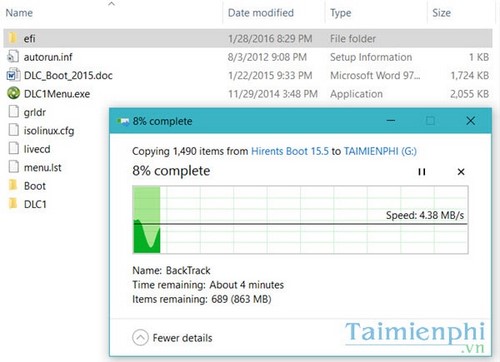Select the grldr file name
This screenshot has width=500, height=362.
[x=35, y=113]
